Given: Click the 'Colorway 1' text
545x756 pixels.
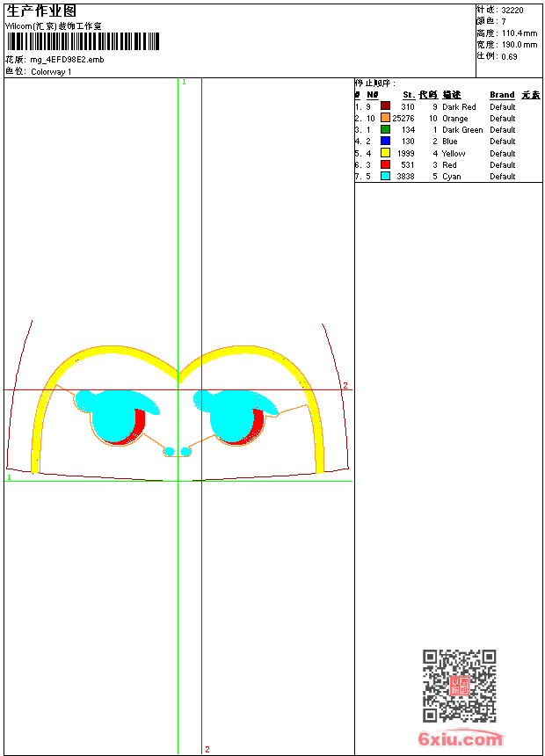Looking at the screenshot, I should pyautogui.click(x=51, y=72).
